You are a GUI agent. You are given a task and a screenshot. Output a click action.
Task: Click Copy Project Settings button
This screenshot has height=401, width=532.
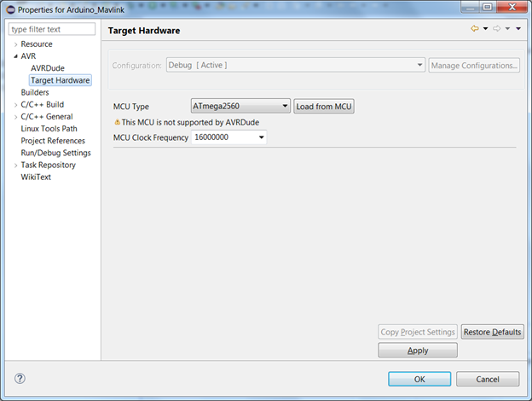(418, 332)
